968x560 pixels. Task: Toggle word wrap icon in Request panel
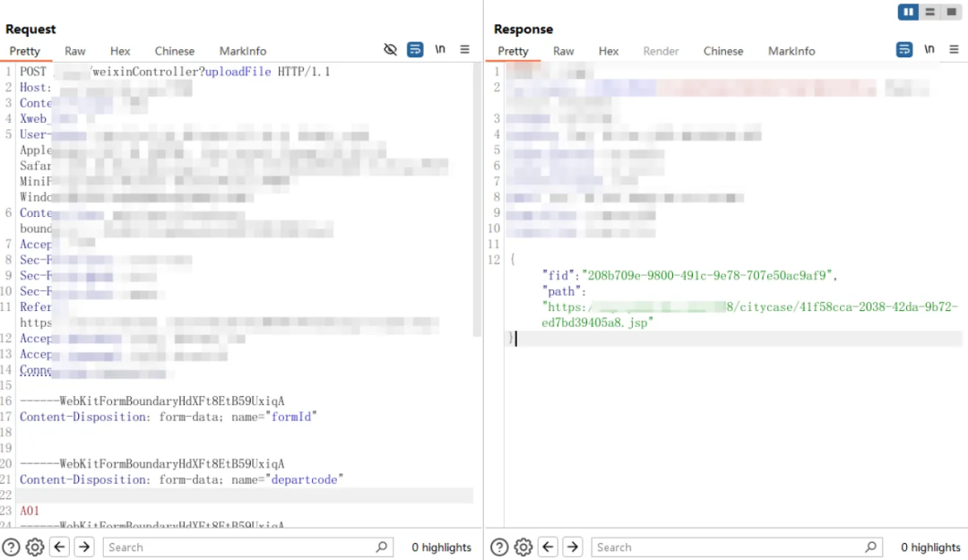[415, 50]
